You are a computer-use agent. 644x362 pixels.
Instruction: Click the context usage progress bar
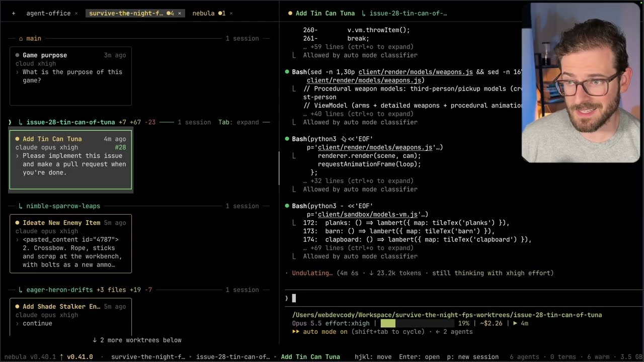[x=417, y=323]
